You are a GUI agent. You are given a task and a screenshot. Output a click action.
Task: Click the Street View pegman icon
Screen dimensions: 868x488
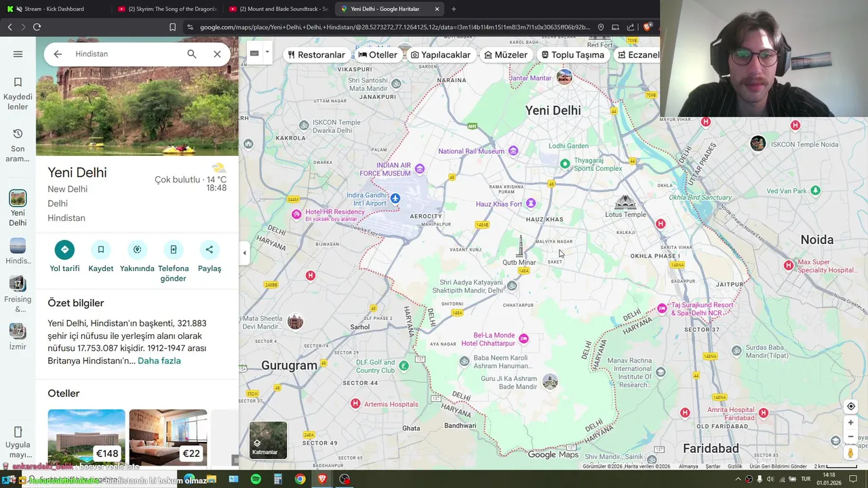pos(851,453)
